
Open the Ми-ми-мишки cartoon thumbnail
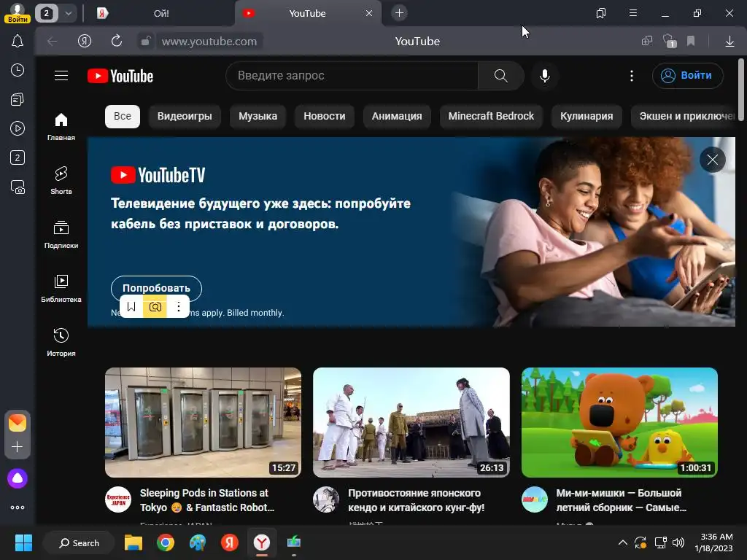tap(619, 422)
